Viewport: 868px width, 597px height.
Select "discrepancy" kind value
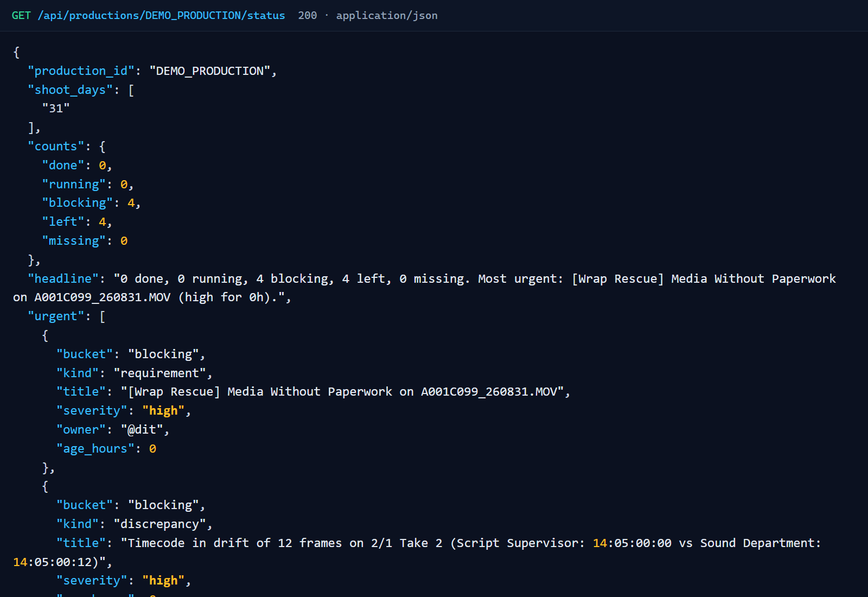point(159,524)
